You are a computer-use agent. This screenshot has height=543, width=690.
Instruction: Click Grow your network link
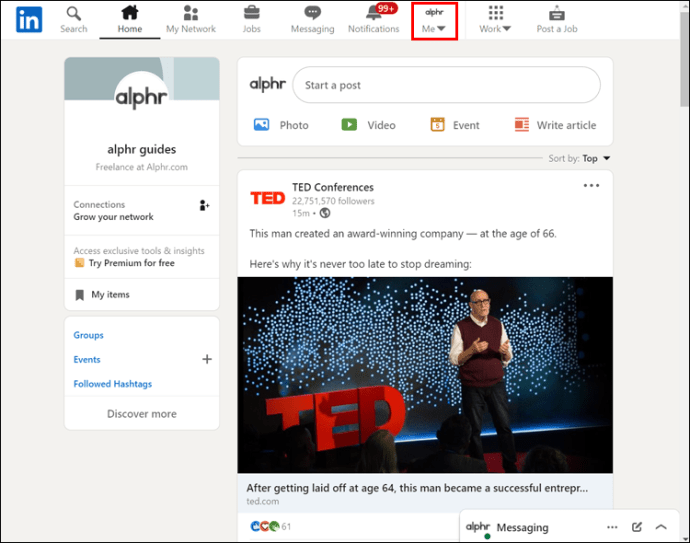click(x=114, y=217)
